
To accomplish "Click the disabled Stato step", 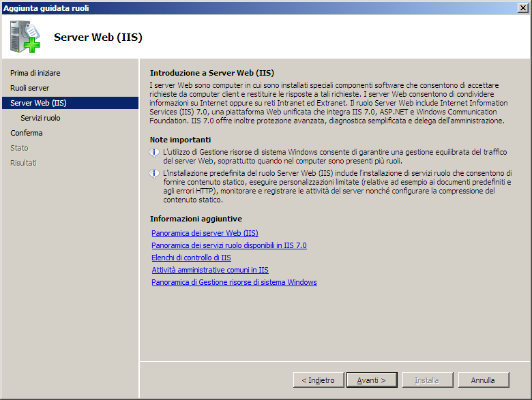I will (19, 148).
